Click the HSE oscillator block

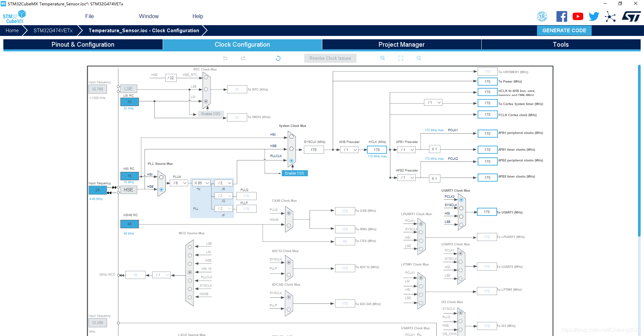pos(128,190)
